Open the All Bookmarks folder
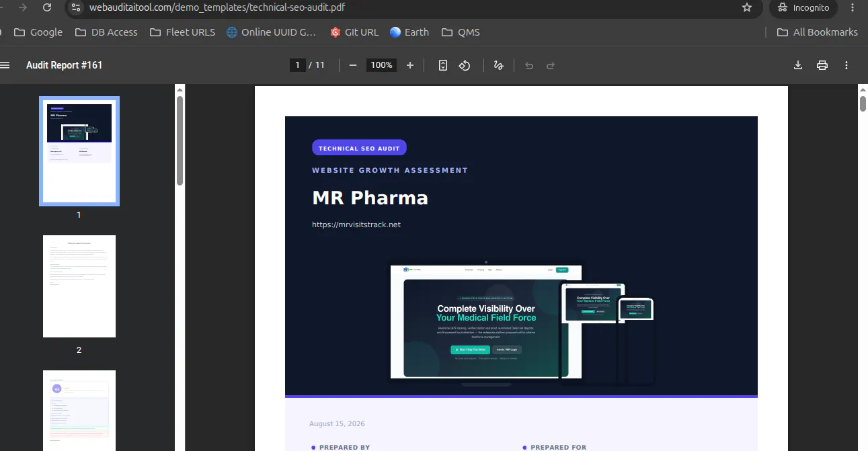The image size is (868, 451). tap(818, 32)
